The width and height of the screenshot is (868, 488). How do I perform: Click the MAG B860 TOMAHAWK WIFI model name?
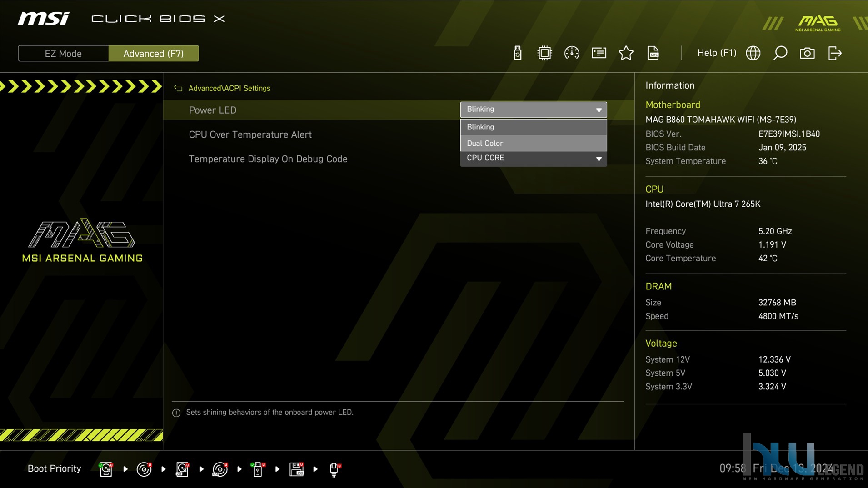pyautogui.click(x=721, y=120)
